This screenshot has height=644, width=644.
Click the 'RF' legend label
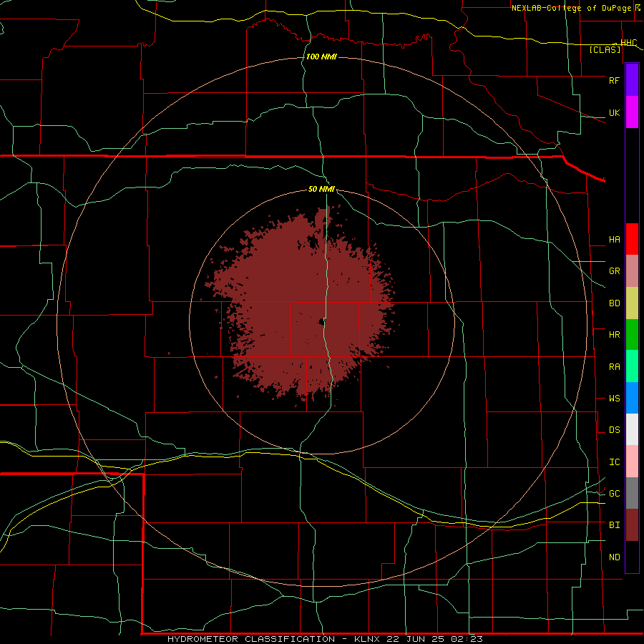(x=614, y=80)
